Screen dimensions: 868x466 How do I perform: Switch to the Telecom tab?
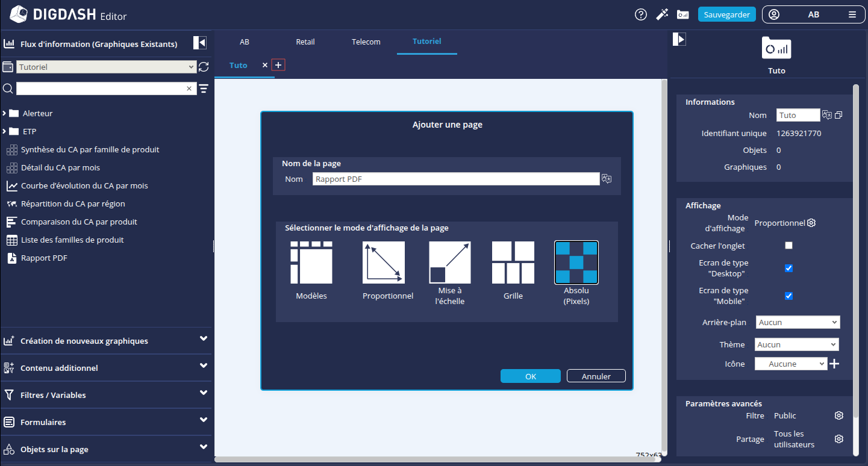click(366, 42)
